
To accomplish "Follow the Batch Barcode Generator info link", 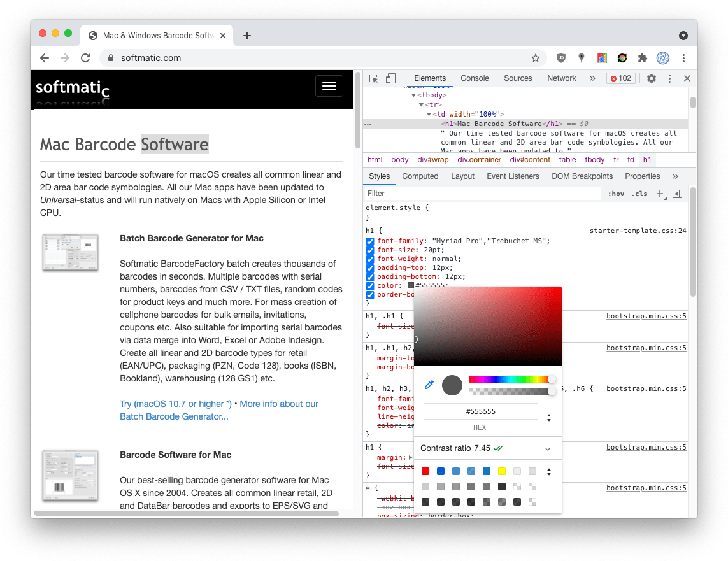I will tap(172, 416).
